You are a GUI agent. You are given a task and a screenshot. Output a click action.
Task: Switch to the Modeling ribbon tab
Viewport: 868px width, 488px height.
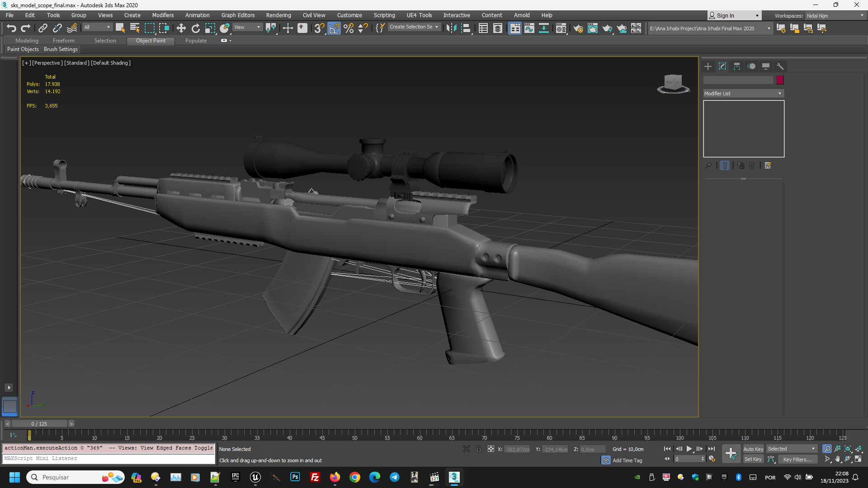pyautogui.click(x=27, y=41)
